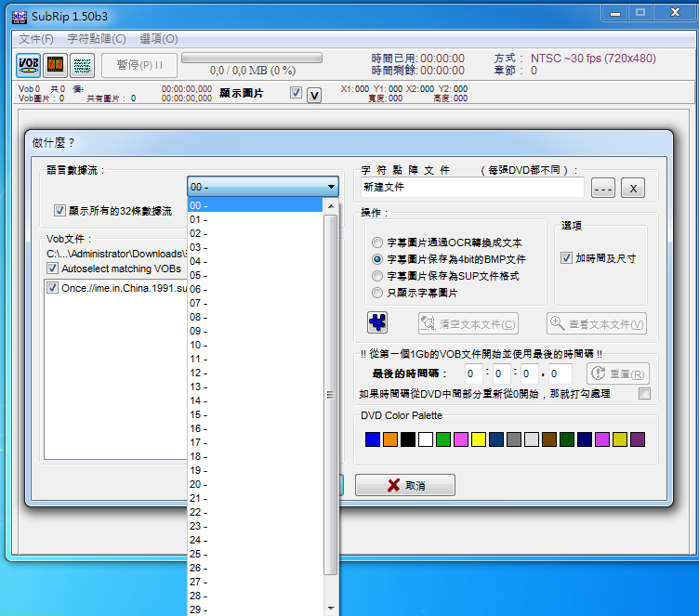Choose stream 24 - from dropdown list
This screenshot has height=616, width=699.
[x=255, y=540]
